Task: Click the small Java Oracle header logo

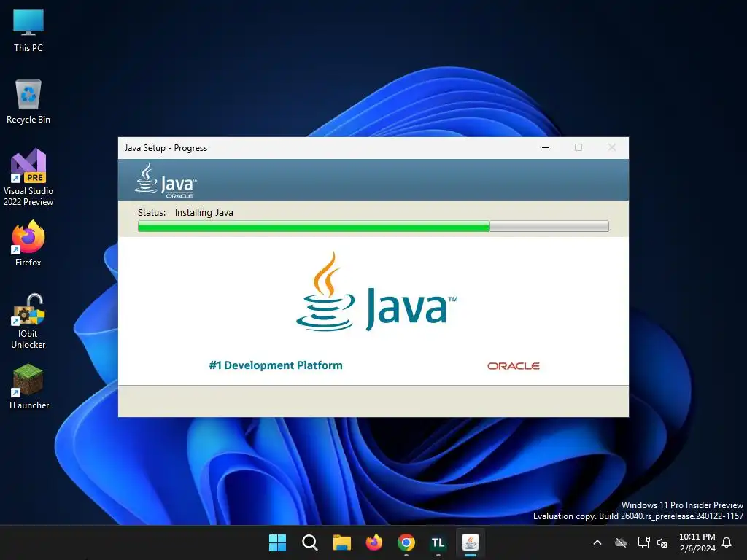Action: [x=166, y=181]
